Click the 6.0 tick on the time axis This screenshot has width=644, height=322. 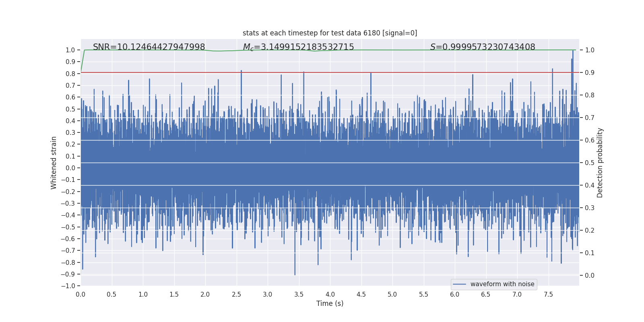click(x=455, y=294)
